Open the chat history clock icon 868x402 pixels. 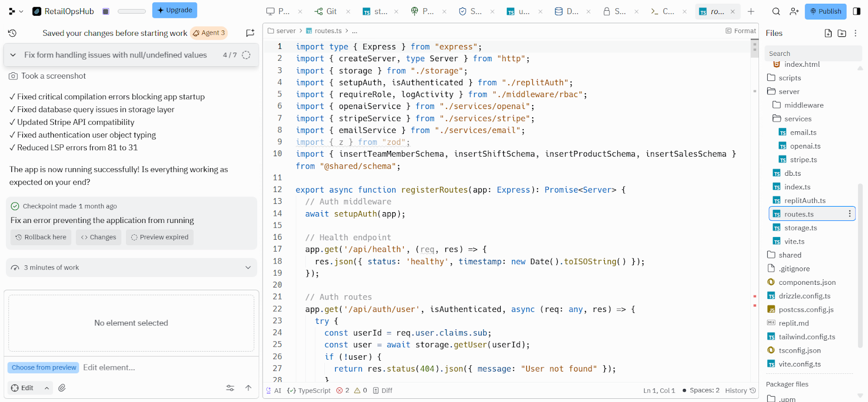coord(12,33)
